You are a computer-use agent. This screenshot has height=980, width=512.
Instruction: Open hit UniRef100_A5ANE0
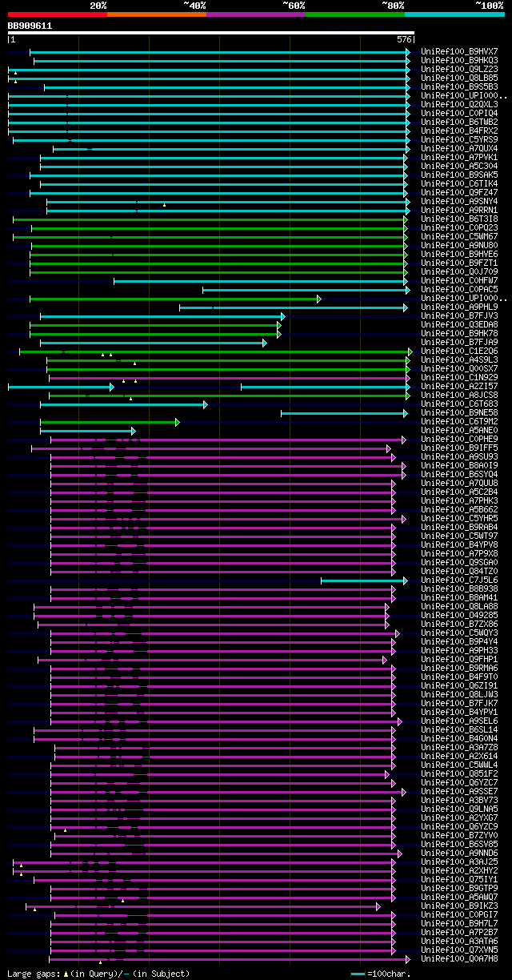pyautogui.click(x=460, y=430)
